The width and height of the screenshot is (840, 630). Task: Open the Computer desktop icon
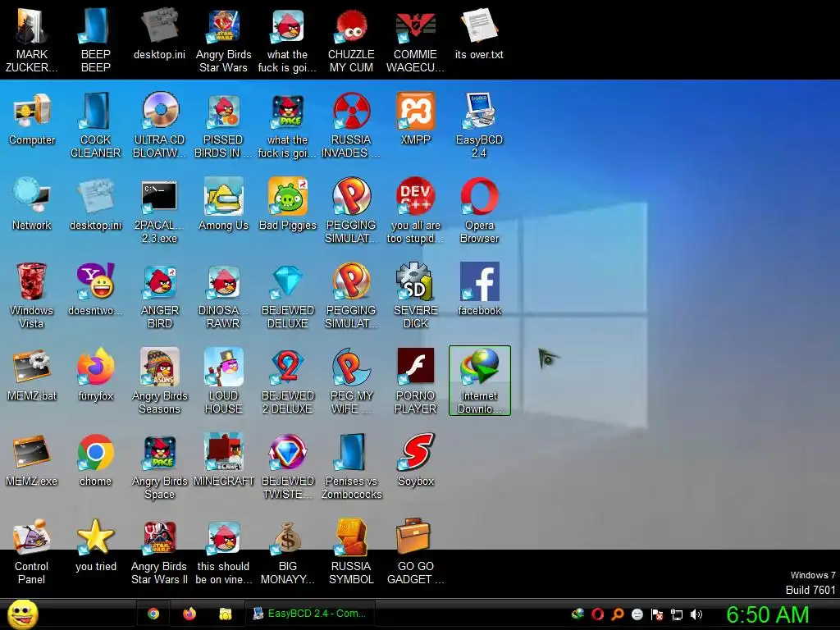tap(32, 119)
